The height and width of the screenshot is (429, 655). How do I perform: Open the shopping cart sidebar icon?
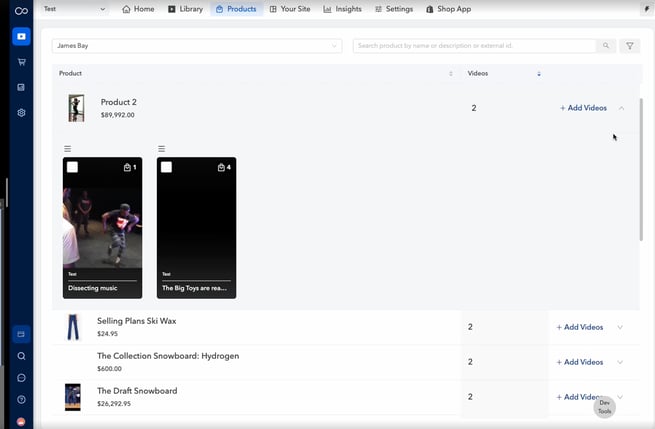(21, 62)
